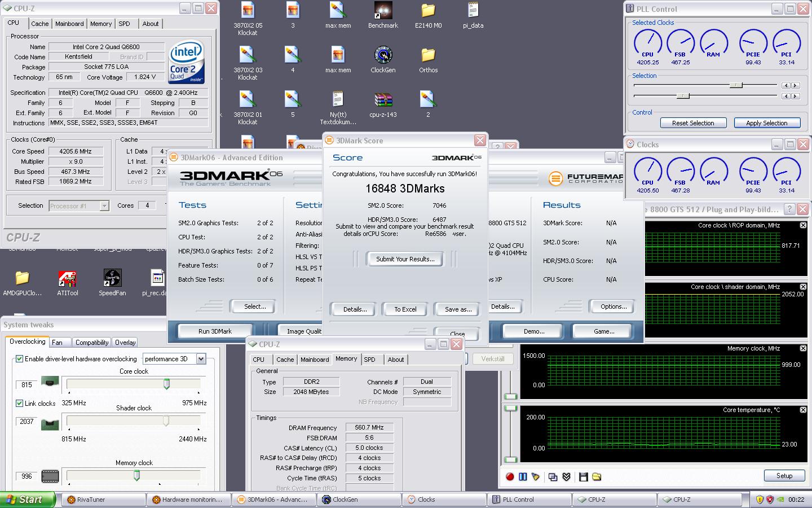
Task: Click the memory chip icon beside 996 value
Action: (x=50, y=476)
